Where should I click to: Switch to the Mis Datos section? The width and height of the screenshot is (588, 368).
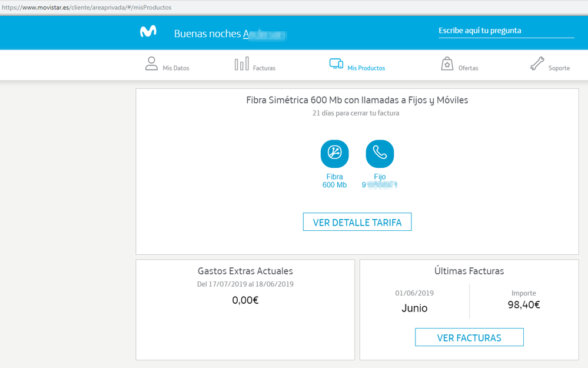[x=176, y=68]
